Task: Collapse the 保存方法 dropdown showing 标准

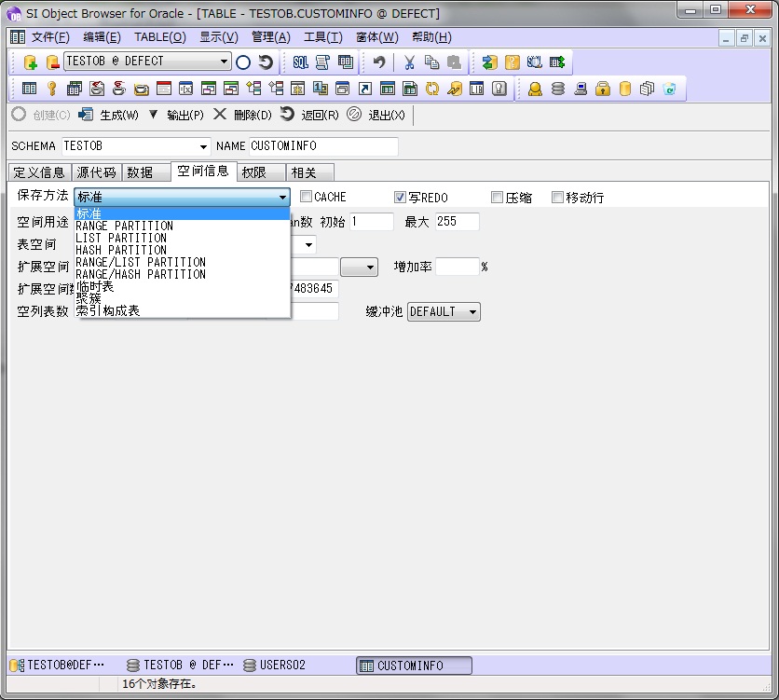Action: [282, 198]
